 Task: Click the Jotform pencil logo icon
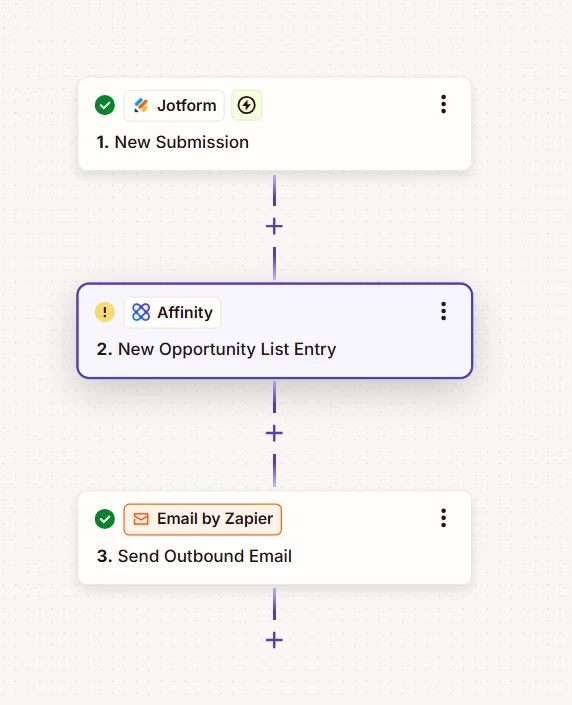(x=141, y=105)
